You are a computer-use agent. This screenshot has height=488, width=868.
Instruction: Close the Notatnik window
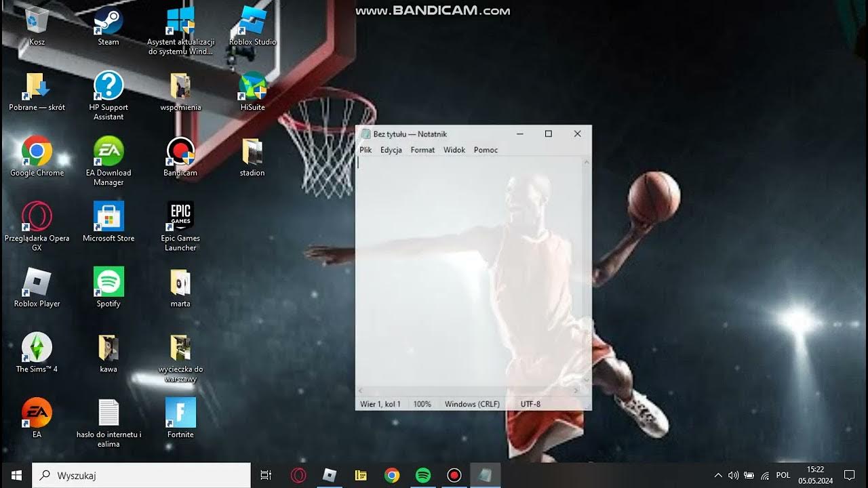[x=578, y=134]
